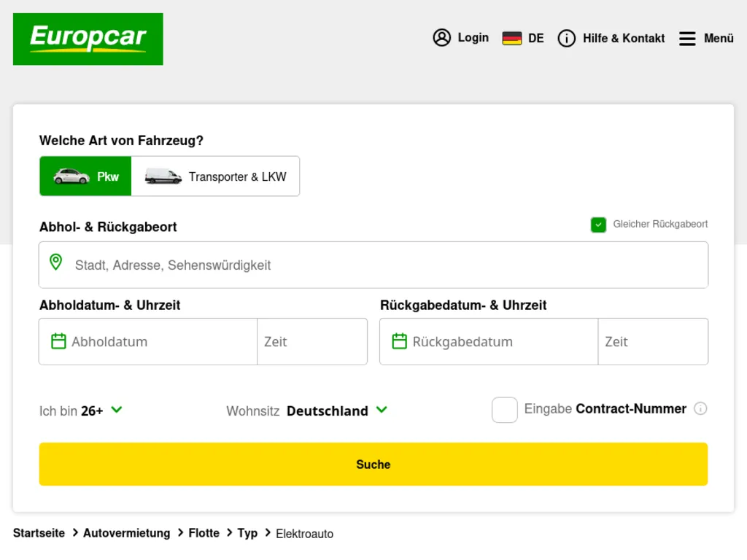Open Hilfe & Kontakt info icon
This screenshot has width=747, height=560.
(566, 39)
